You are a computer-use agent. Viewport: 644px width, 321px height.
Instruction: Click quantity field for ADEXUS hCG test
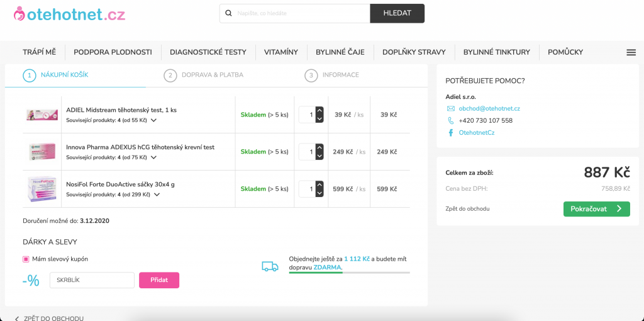[x=307, y=152]
